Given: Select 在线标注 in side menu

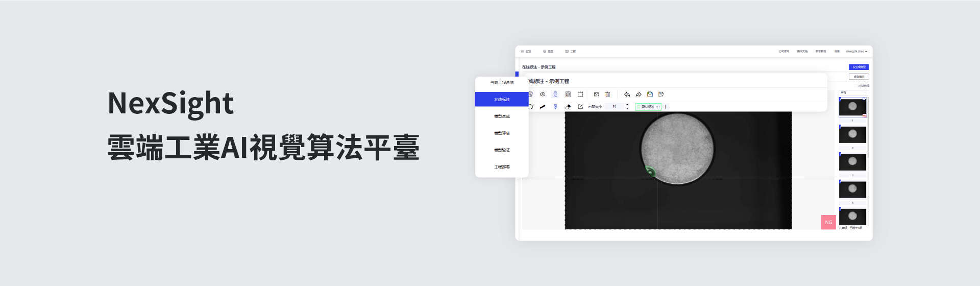Looking at the screenshot, I should pyautogui.click(x=502, y=100).
